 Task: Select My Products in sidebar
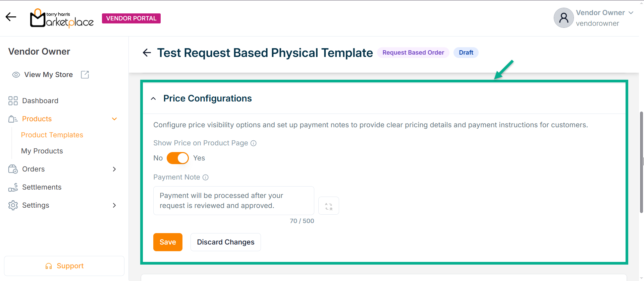coord(42,151)
